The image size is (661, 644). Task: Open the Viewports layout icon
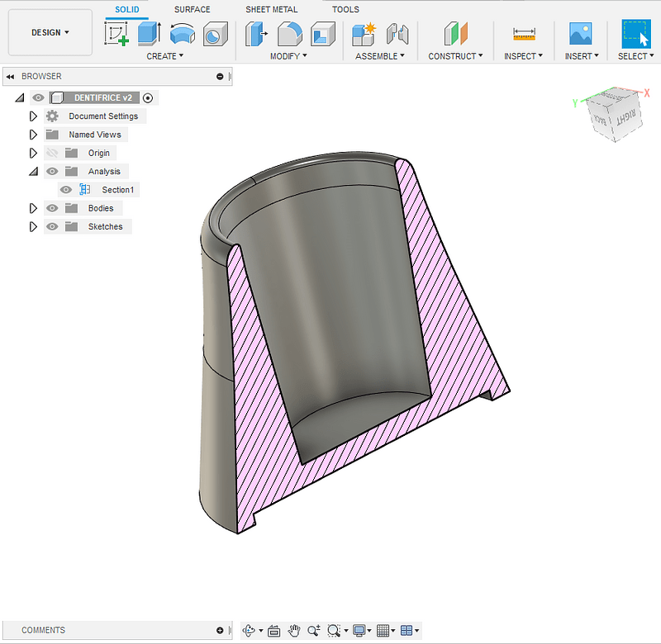(407, 631)
